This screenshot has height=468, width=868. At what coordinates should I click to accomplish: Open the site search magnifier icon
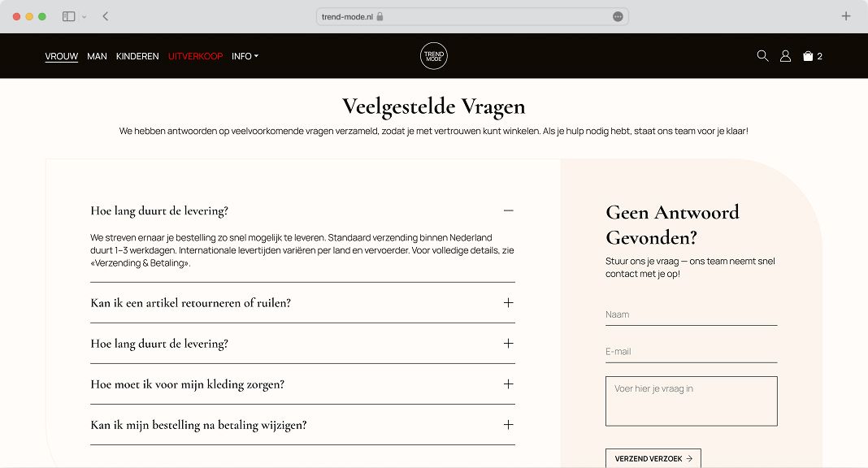762,56
